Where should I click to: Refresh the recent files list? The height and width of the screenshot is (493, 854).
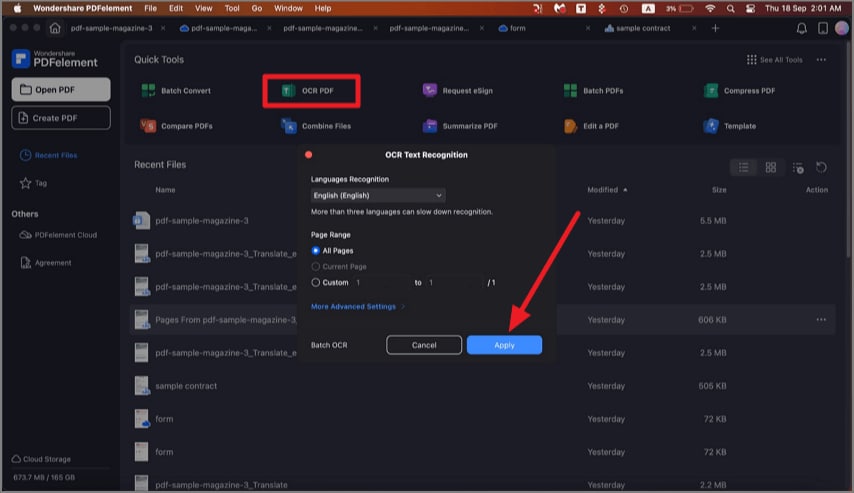point(821,167)
